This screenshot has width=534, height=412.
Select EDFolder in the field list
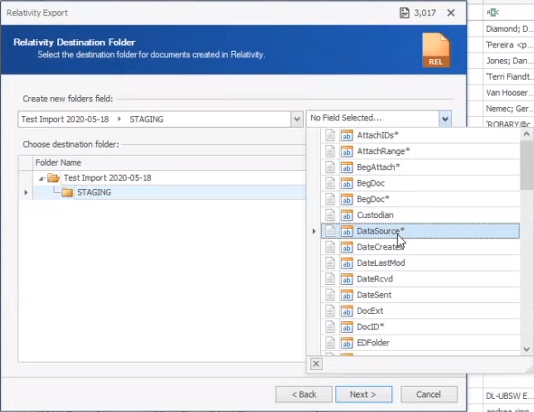(x=420, y=343)
